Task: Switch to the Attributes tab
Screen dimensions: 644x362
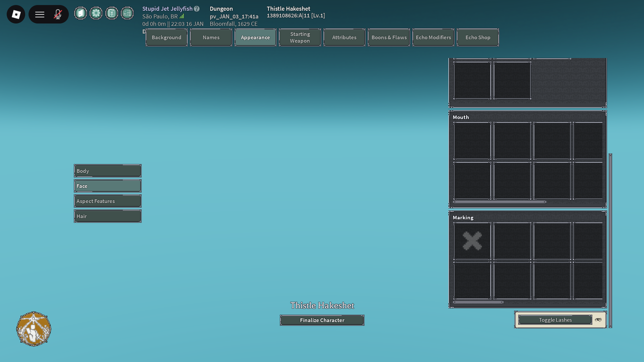Action: tap(344, 37)
